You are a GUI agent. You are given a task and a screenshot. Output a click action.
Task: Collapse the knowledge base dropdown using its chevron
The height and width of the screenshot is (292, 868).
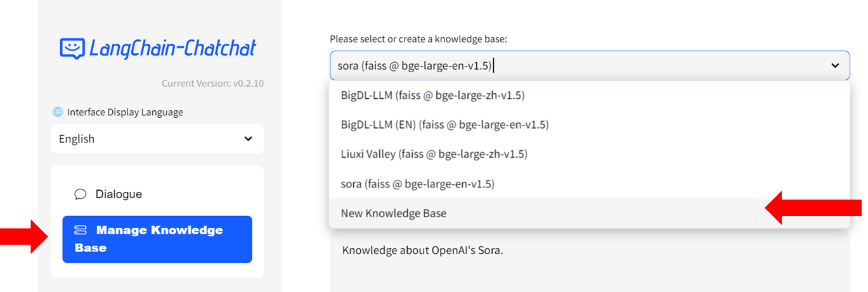[836, 65]
